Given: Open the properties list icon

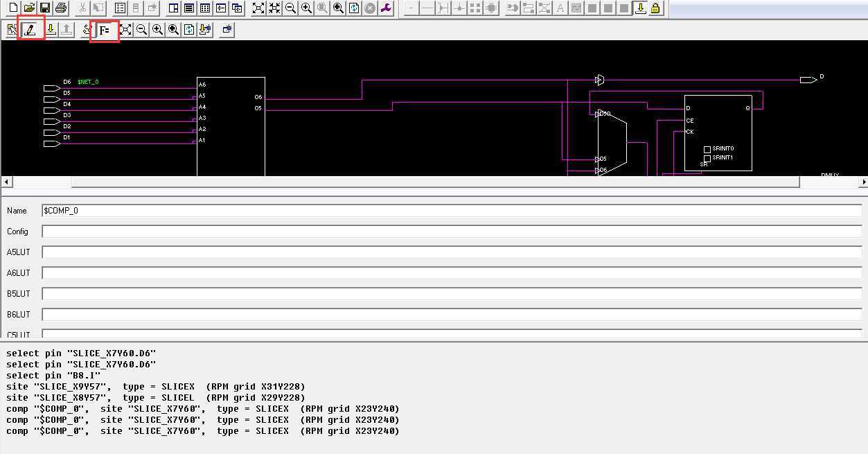Looking at the screenshot, I should [x=120, y=8].
